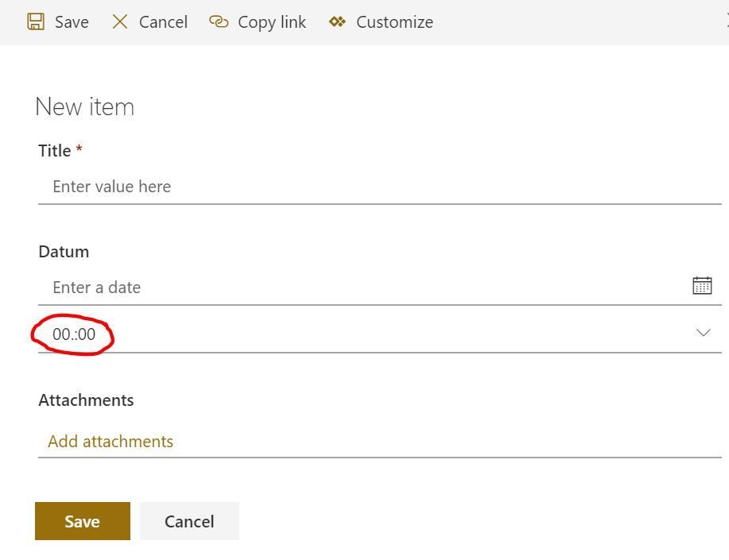729x560 pixels.
Task: Expand the time dropdown chevron
Action: (x=703, y=333)
